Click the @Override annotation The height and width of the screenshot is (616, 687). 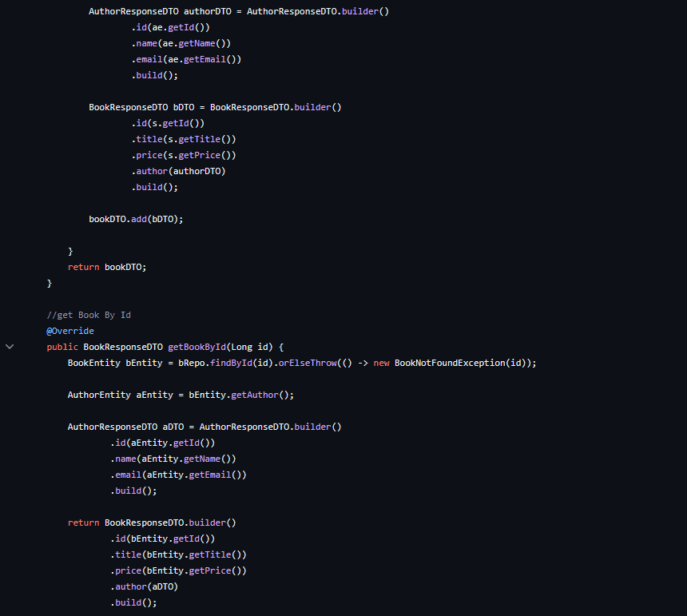70,331
